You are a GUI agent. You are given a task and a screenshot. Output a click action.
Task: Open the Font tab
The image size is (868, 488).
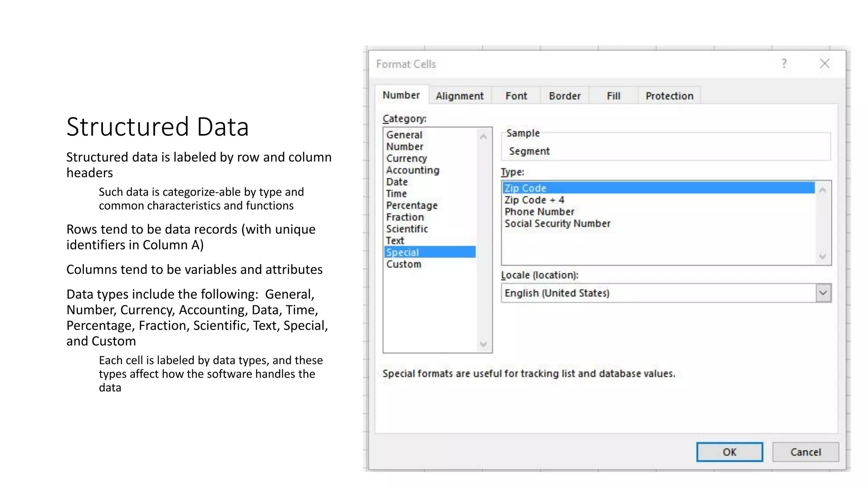click(x=516, y=96)
